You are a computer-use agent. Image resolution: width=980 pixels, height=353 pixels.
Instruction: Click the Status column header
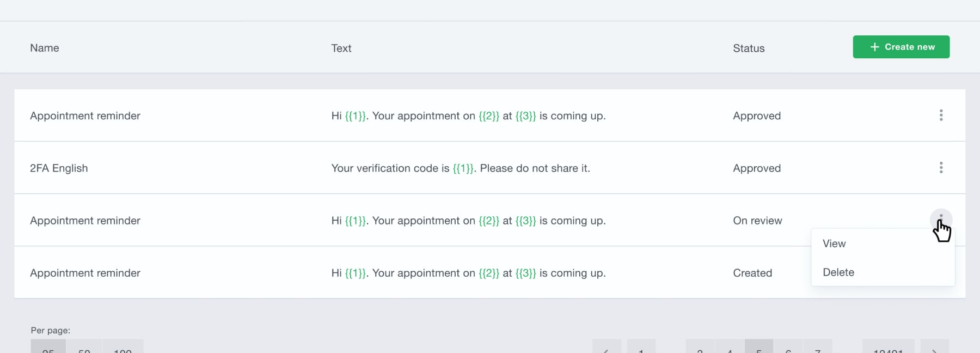point(749,48)
